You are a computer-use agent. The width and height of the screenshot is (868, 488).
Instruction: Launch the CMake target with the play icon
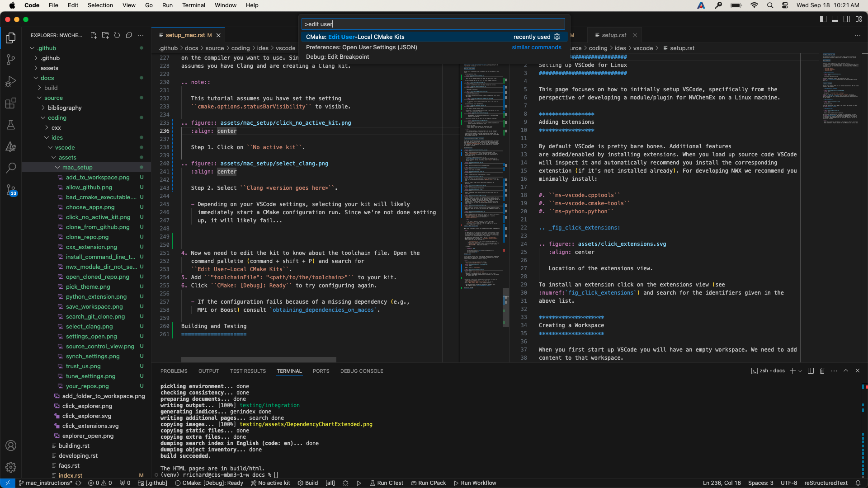359,483
